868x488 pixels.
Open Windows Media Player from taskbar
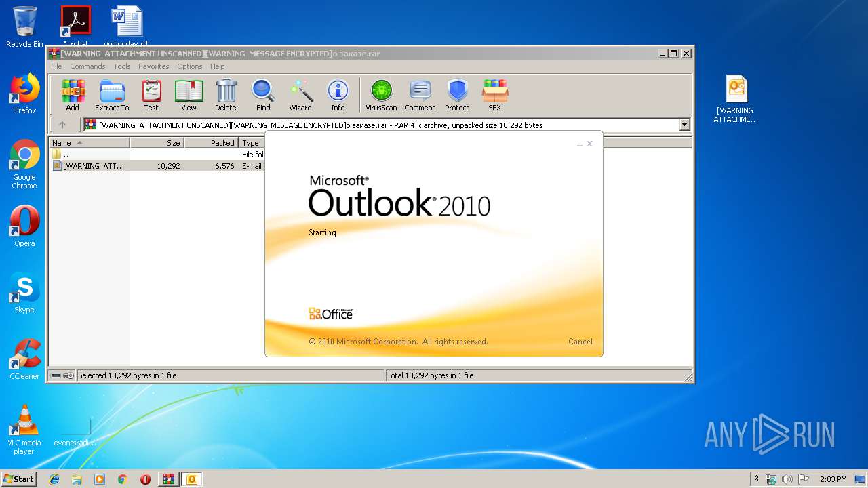[100, 479]
